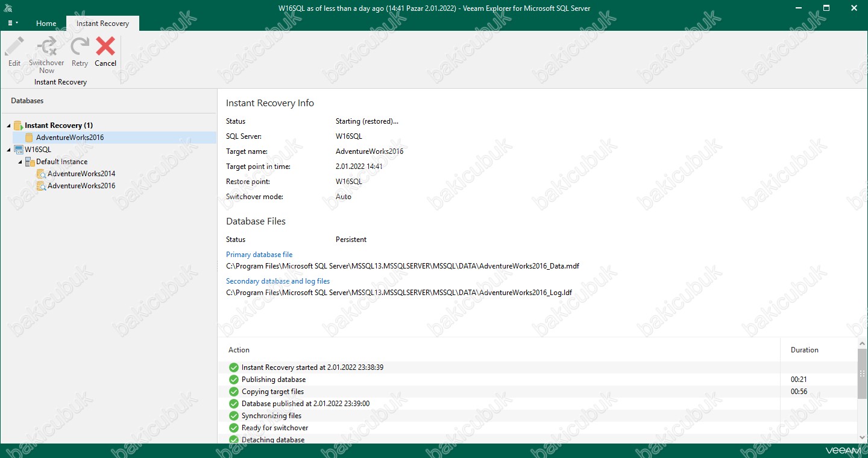
Task: Select AdventureWorks2014 database in tree
Action: coord(81,174)
